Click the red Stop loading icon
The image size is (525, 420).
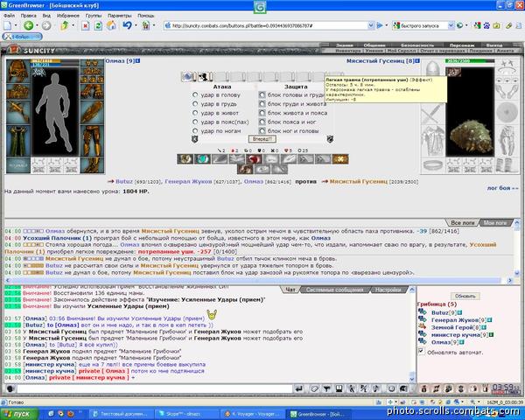coord(86,25)
